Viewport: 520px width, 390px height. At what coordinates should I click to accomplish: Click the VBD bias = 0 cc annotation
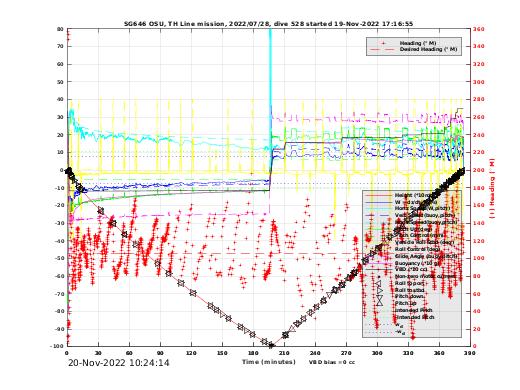(x=332, y=362)
